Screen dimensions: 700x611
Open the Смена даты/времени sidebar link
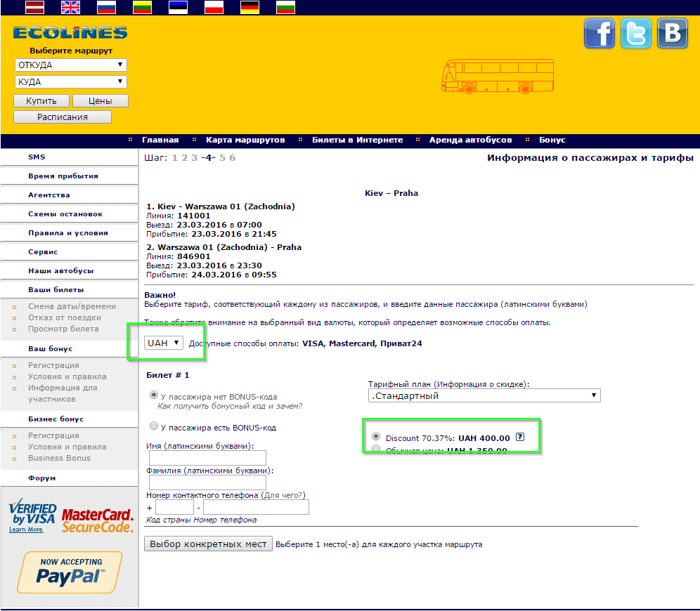(72, 306)
